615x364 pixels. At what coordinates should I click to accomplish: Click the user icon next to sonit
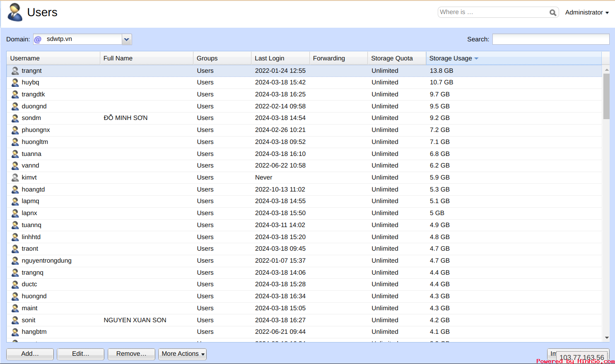[x=15, y=320]
